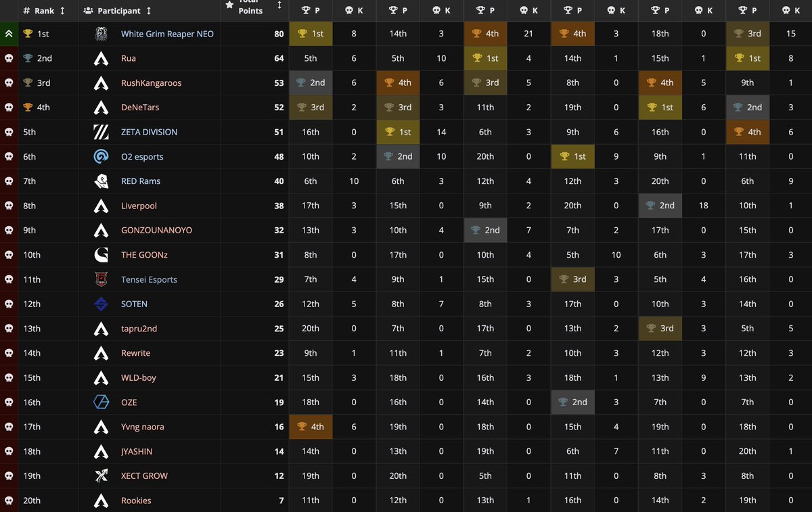Image resolution: width=812 pixels, height=512 pixels.
Task: Click the Rookies Apex logo icon
Action: click(x=101, y=501)
